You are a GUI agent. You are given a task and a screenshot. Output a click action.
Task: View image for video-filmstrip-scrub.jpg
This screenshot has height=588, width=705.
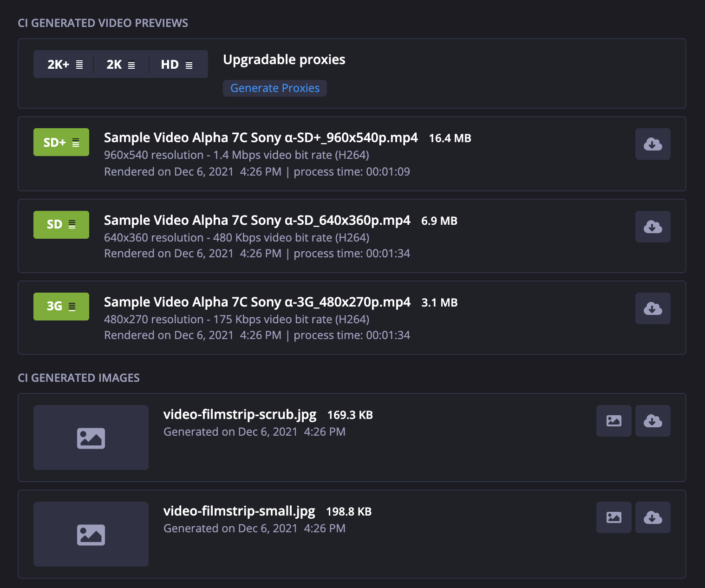[x=614, y=421]
